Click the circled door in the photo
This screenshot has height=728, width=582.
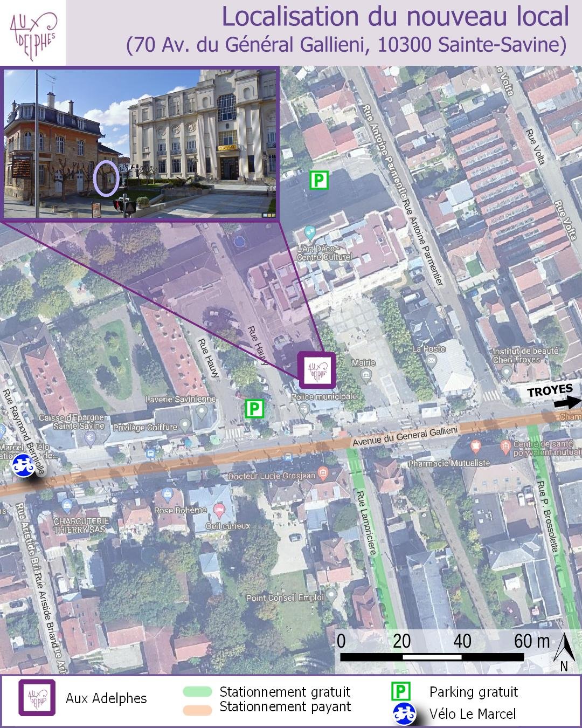(106, 178)
